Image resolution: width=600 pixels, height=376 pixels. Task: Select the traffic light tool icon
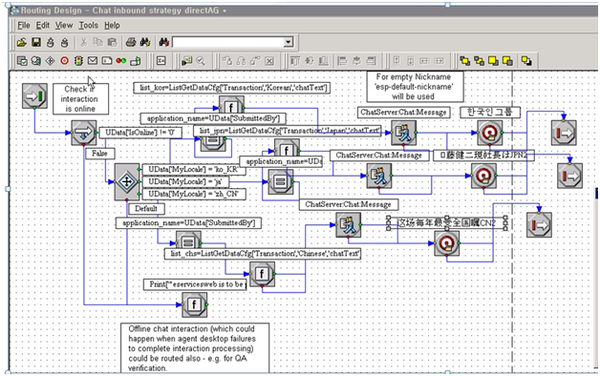[78, 61]
